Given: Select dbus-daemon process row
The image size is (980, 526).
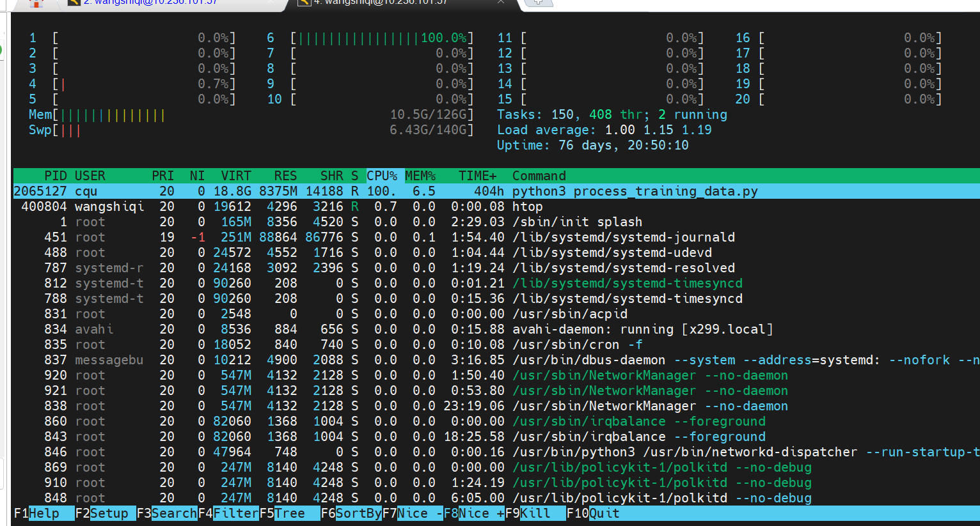Looking at the screenshot, I should [496, 360].
